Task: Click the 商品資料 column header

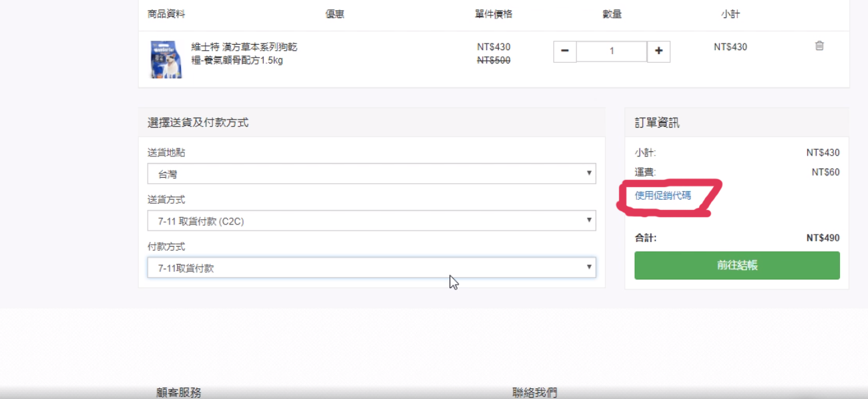Action: coord(166,14)
